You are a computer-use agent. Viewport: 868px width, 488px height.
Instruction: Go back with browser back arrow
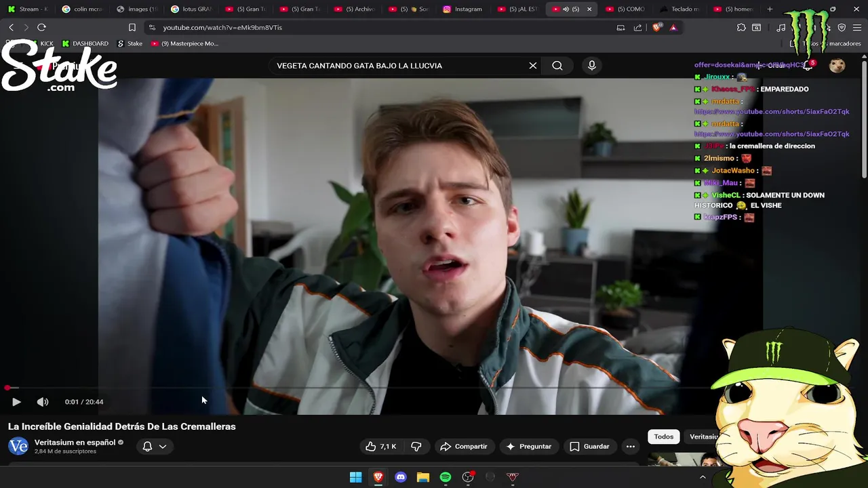pos(11,28)
